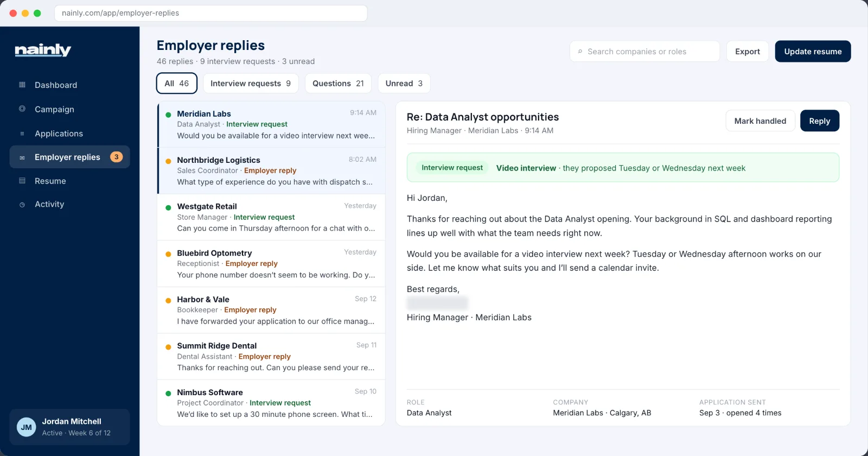Viewport: 868px width, 456px height.
Task: Click the unread badge on Employer replies
Action: coord(116,157)
